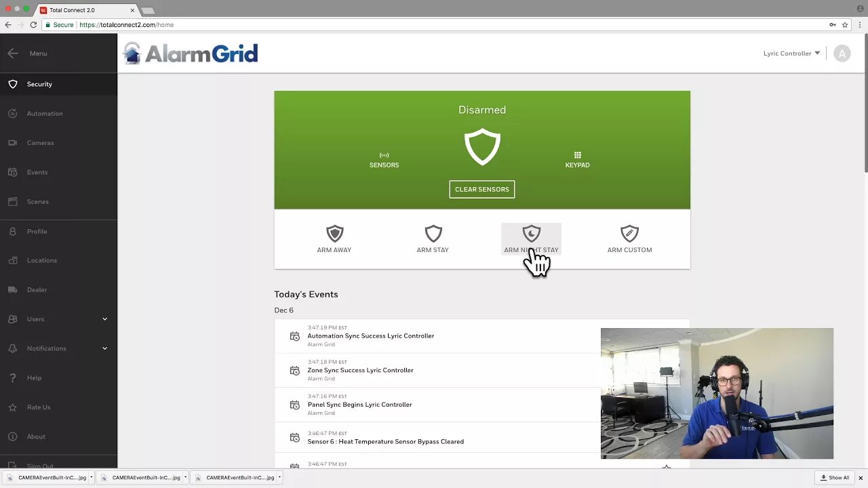
Task: Open the Lyric Controller location dropdown
Action: (x=791, y=54)
